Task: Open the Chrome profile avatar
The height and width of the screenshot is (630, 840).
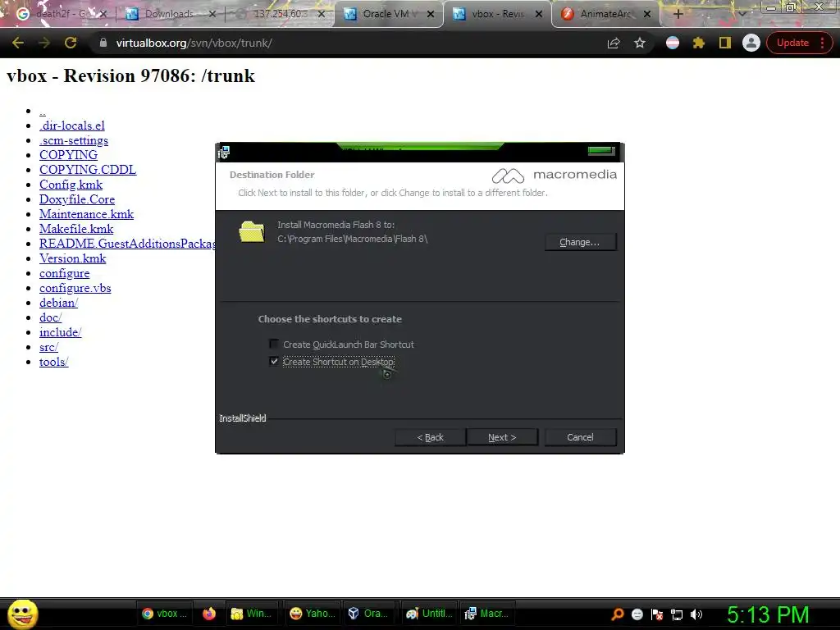Action: click(x=751, y=43)
